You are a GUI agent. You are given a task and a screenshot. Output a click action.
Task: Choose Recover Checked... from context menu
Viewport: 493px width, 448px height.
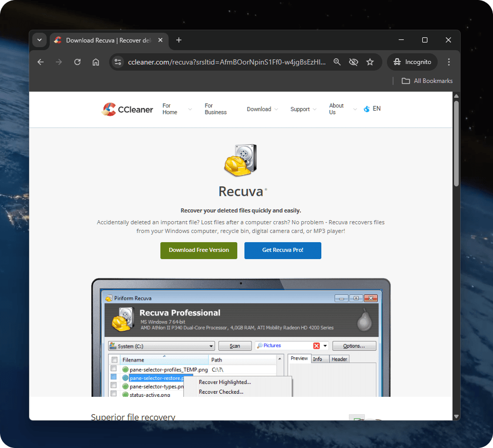tap(221, 392)
